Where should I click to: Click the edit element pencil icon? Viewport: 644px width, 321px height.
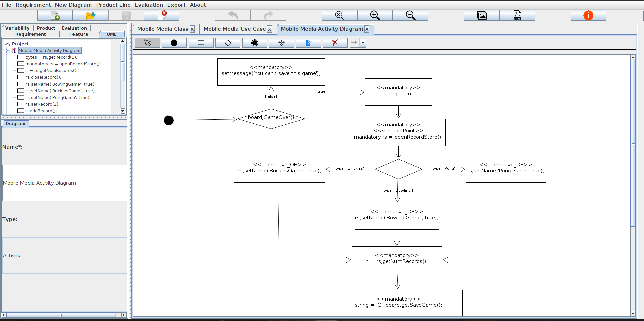tap(308, 43)
